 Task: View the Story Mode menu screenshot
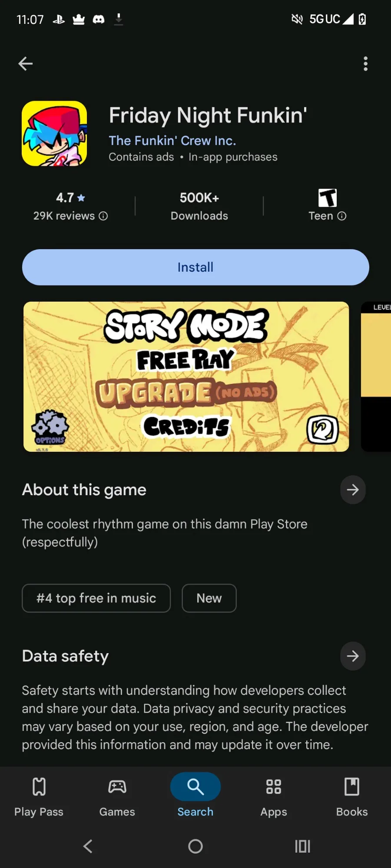click(186, 377)
